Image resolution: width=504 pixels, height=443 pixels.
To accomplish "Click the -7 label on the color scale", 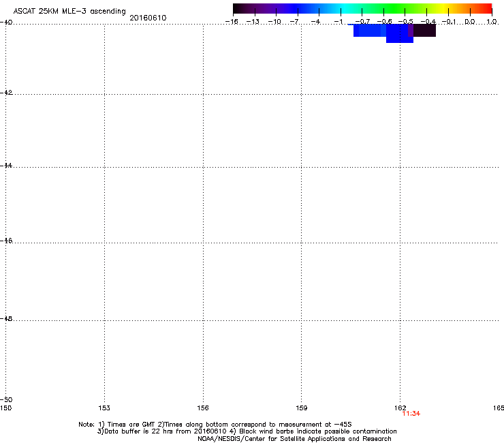I will tap(294, 22).
